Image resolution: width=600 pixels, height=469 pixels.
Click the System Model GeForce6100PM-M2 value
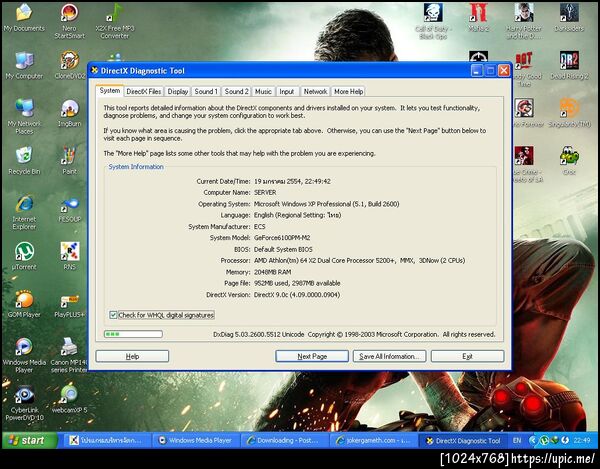pos(282,238)
